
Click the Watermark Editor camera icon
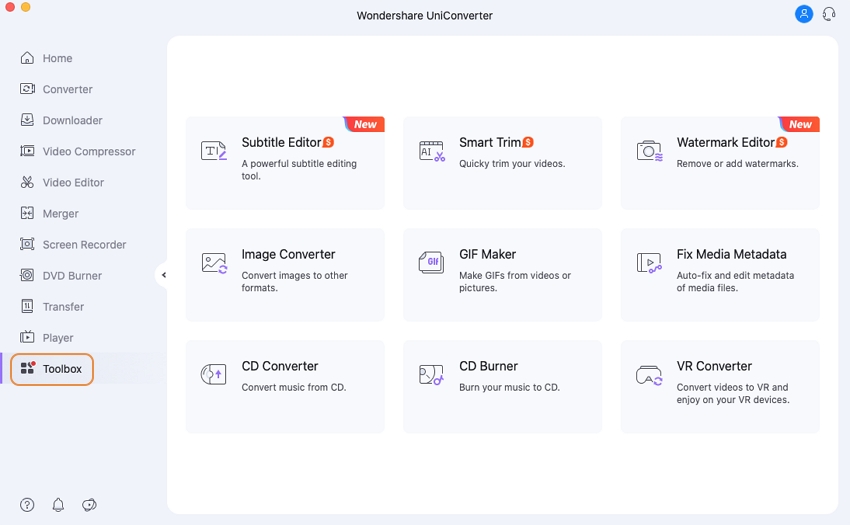[649, 151]
